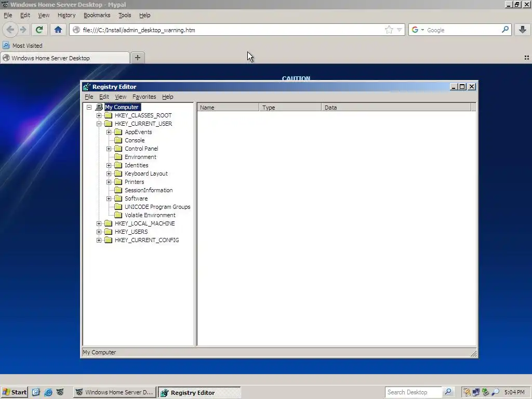532x399 pixels.
Task: Click the tab groups grid icon
Action: click(x=527, y=58)
